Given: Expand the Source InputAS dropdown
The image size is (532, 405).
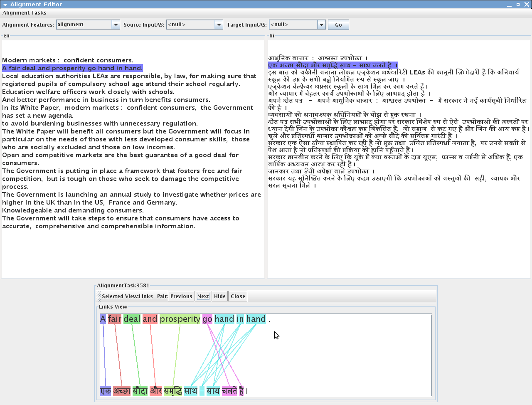Looking at the screenshot, I should click(x=219, y=25).
